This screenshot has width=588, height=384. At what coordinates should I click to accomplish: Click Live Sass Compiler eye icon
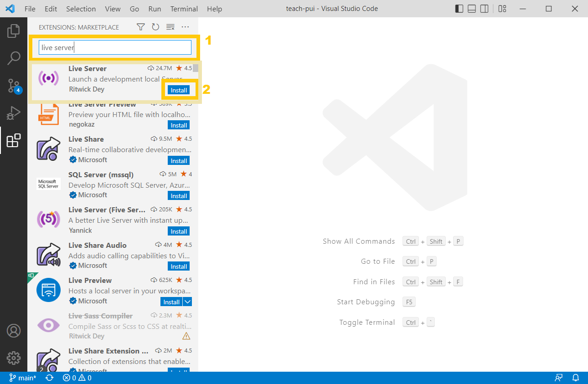pos(48,325)
